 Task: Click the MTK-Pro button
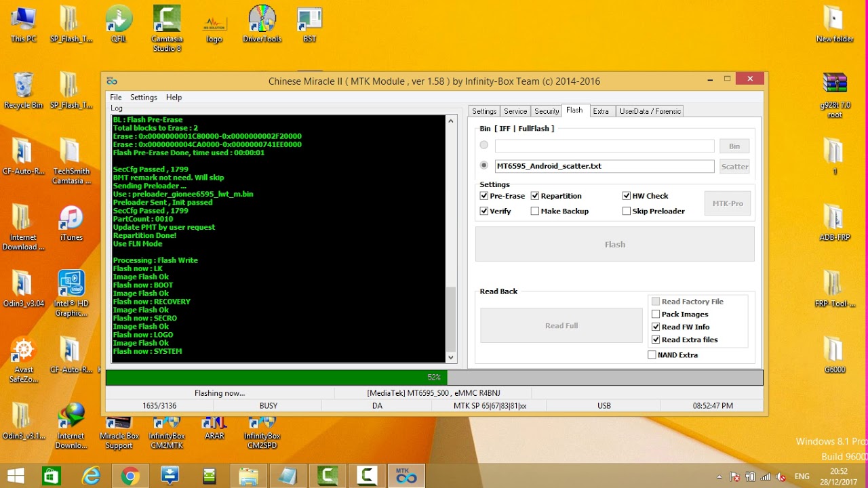[728, 203]
